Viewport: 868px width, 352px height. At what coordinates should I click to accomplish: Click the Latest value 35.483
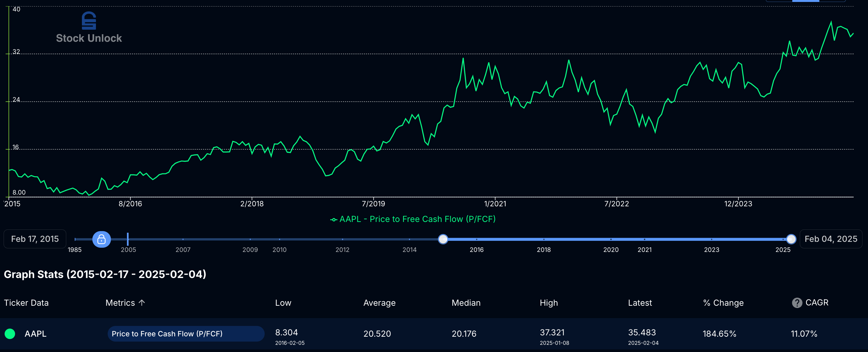[x=642, y=332]
